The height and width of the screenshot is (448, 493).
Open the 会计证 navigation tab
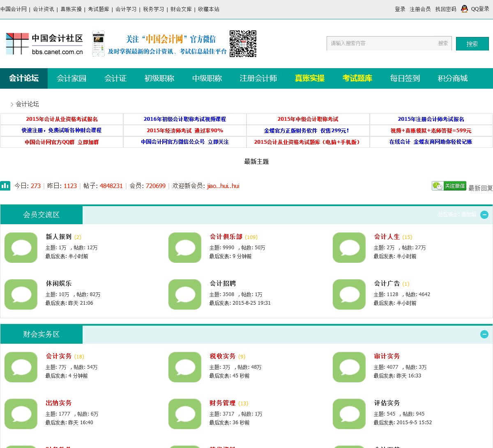(115, 78)
